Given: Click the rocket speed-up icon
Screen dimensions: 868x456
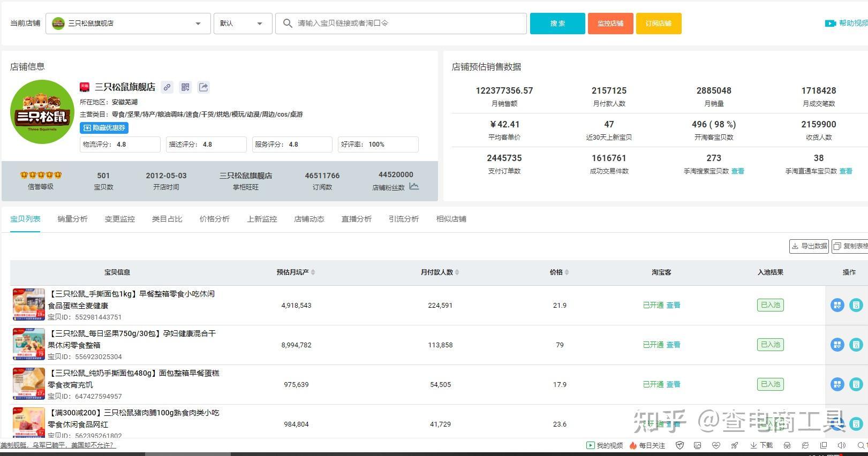Looking at the screenshot, I should [x=735, y=445].
